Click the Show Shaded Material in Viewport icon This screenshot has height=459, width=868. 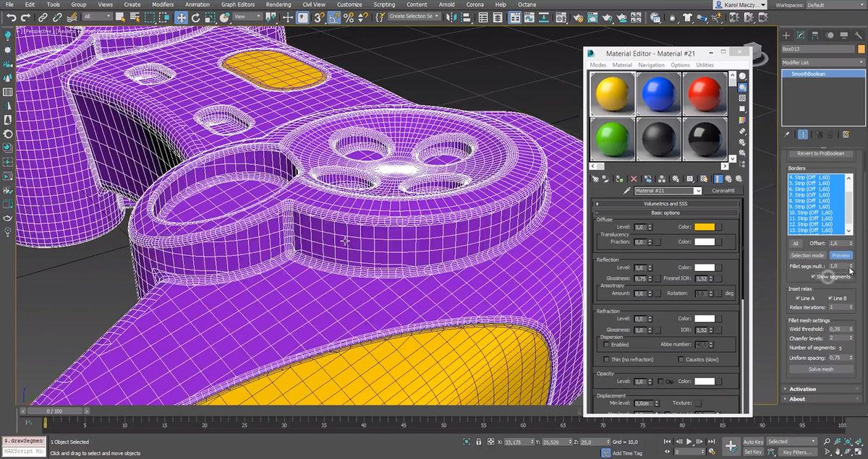[703, 179]
